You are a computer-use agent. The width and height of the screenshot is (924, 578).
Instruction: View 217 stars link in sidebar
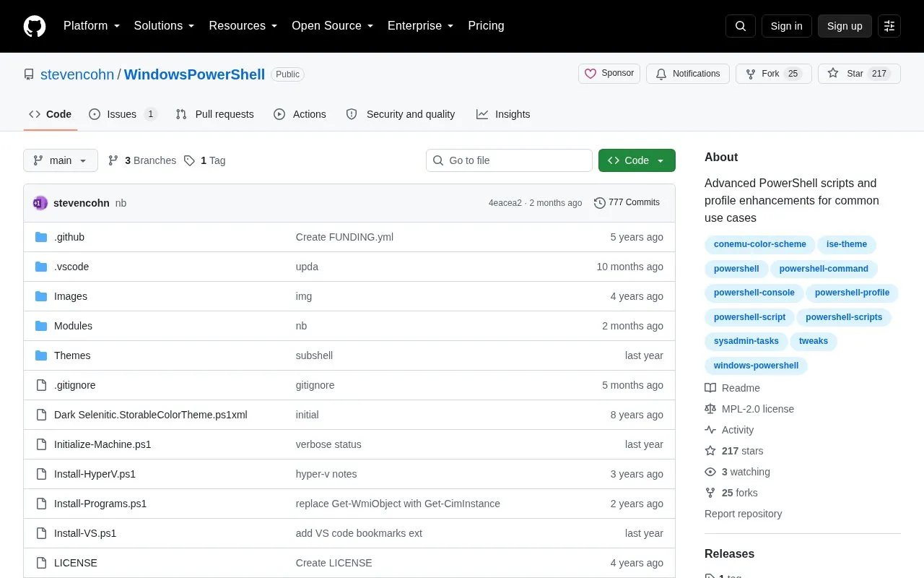tap(734, 451)
